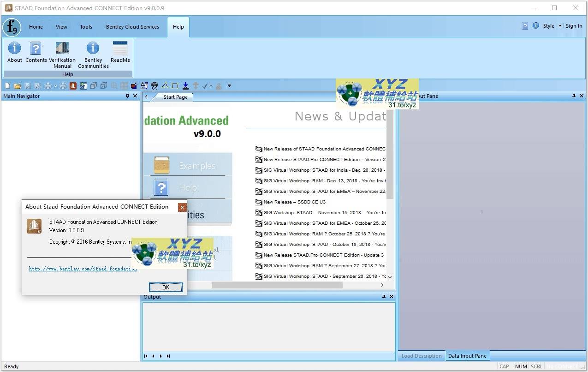The image size is (588, 372).
Task: Click the CAP indicator in status bar
Action: [505, 366]
